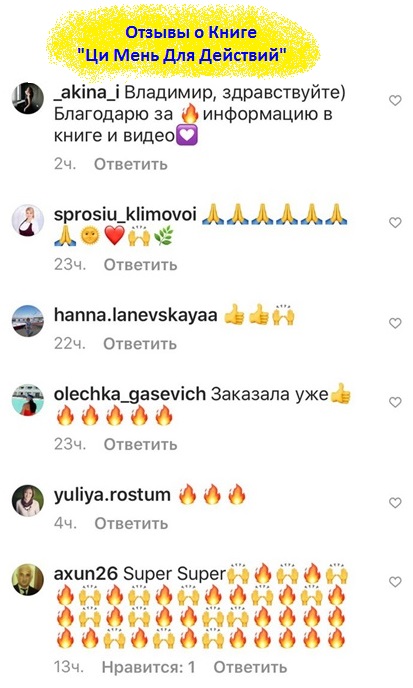Click Ответить under sprosiu_klimovoi's comment

[x=140, y=265]
